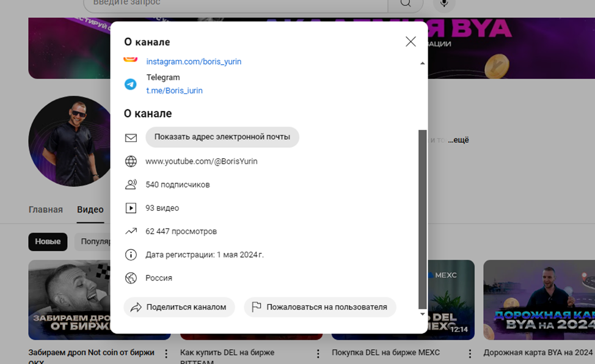Open options menu for Как купить DEL video
This screenshot has height=364, width=595.
[318, 354]
